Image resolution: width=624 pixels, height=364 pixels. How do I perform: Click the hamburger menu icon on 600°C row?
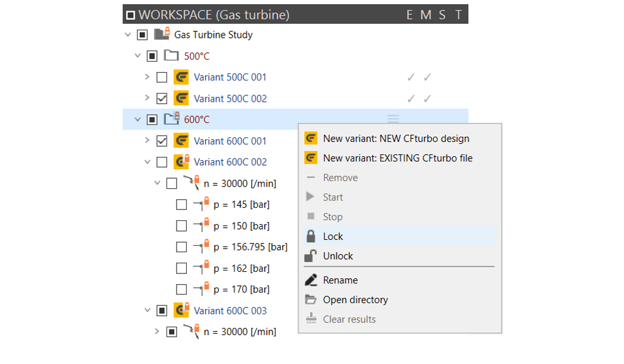click(393, 119)
